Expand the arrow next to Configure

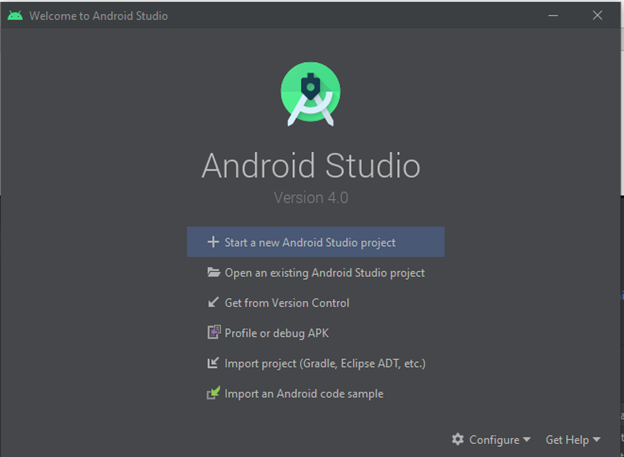526,439
